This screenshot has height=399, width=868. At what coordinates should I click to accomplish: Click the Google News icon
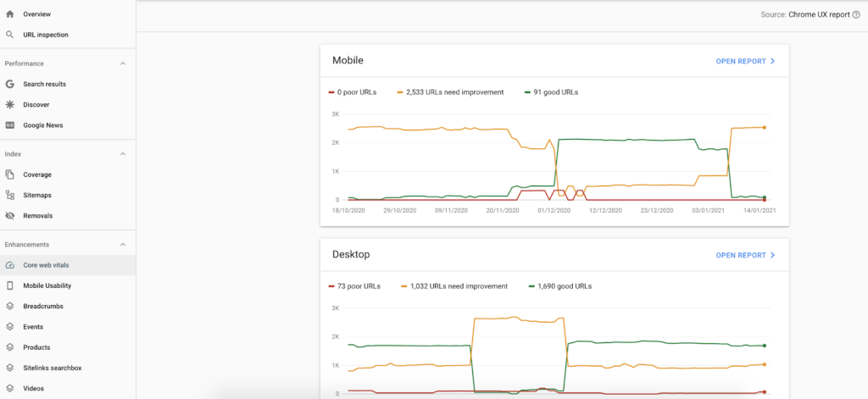pyautogui.click(x=9, y=125)
